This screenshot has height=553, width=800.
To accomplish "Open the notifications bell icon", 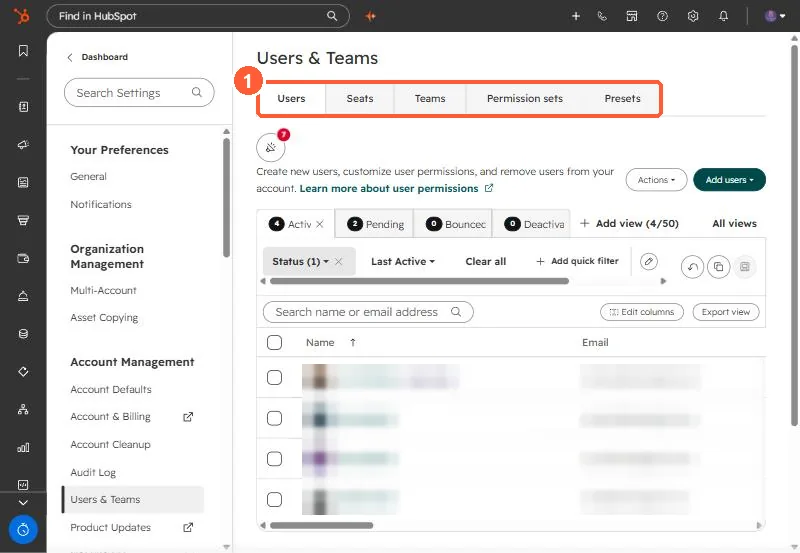I will [x=723, y=16].
